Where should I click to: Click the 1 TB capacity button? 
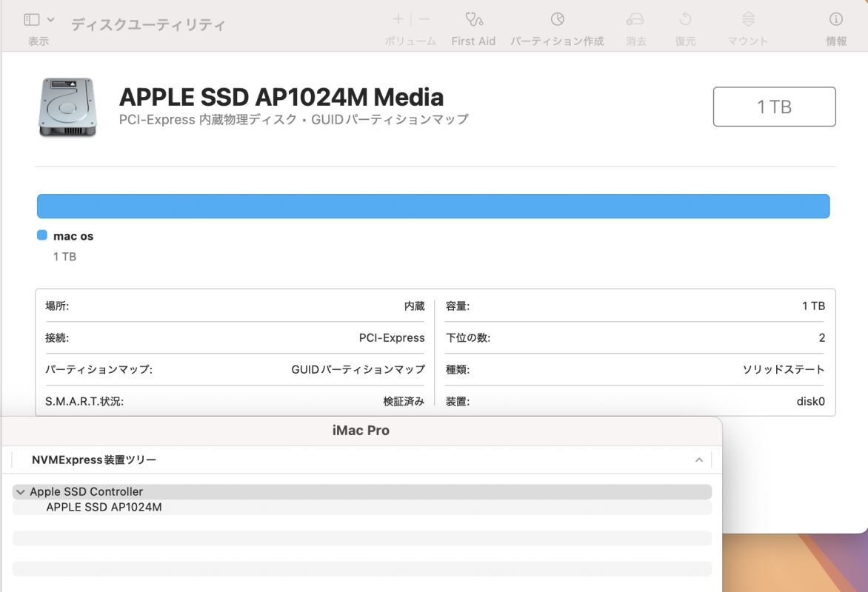pyautogui.click(x=773, y=106)
